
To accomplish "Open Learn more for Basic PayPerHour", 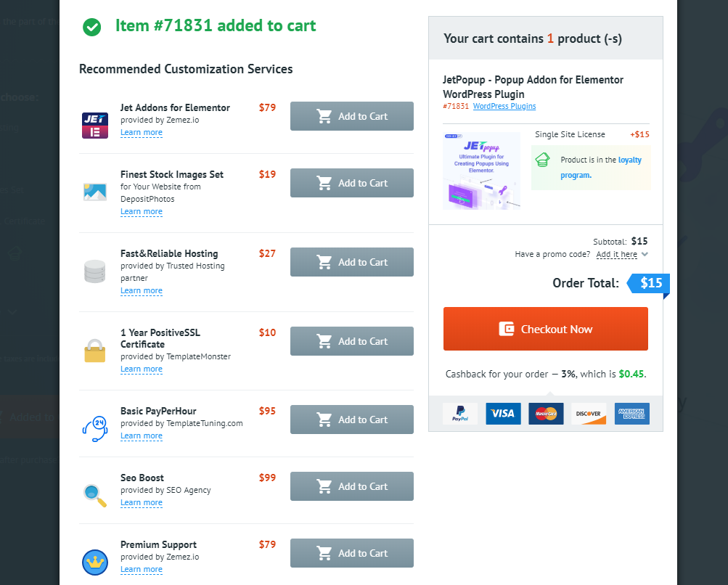I will point(142,435).
